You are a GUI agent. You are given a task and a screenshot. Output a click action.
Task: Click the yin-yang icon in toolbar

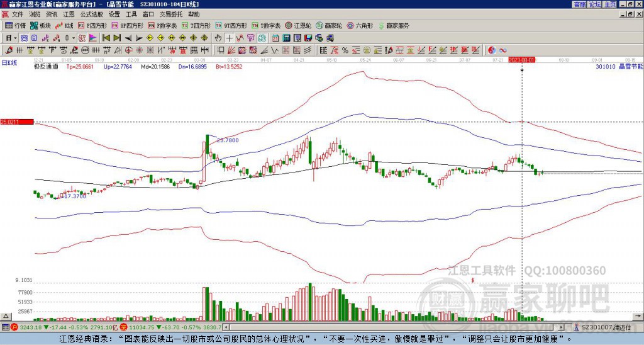[491, 50]
